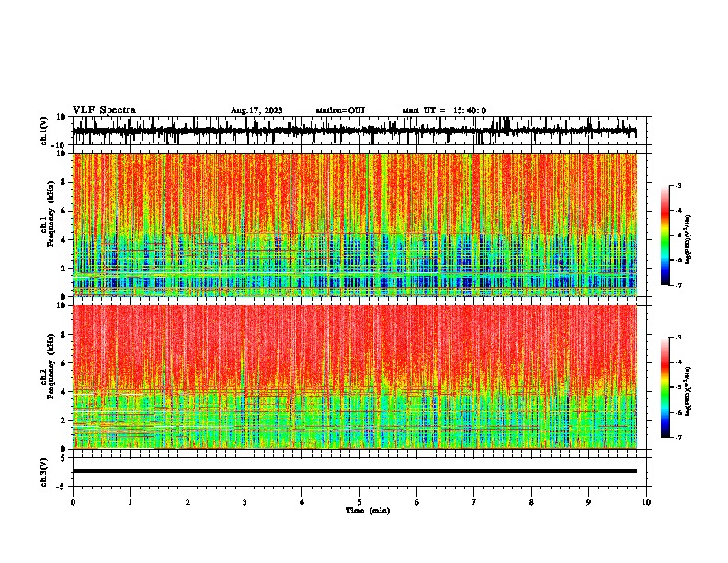The height and width of the screenshot is (563, 728).
Task: Click the 'ch.1(V)' waveform axis label
Action: [x=44, y=131]
